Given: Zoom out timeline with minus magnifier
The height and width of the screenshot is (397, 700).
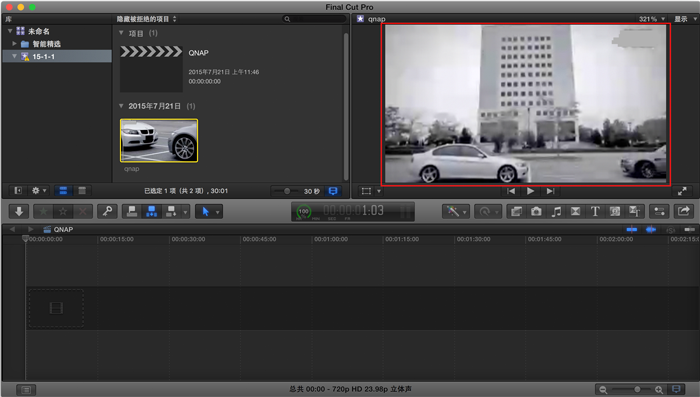Looking at the screenshot, I should 603,390.
